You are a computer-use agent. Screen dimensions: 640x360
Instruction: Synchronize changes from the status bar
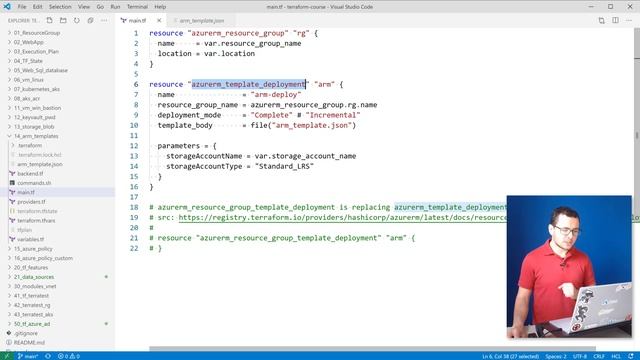[x=48, y=356]
